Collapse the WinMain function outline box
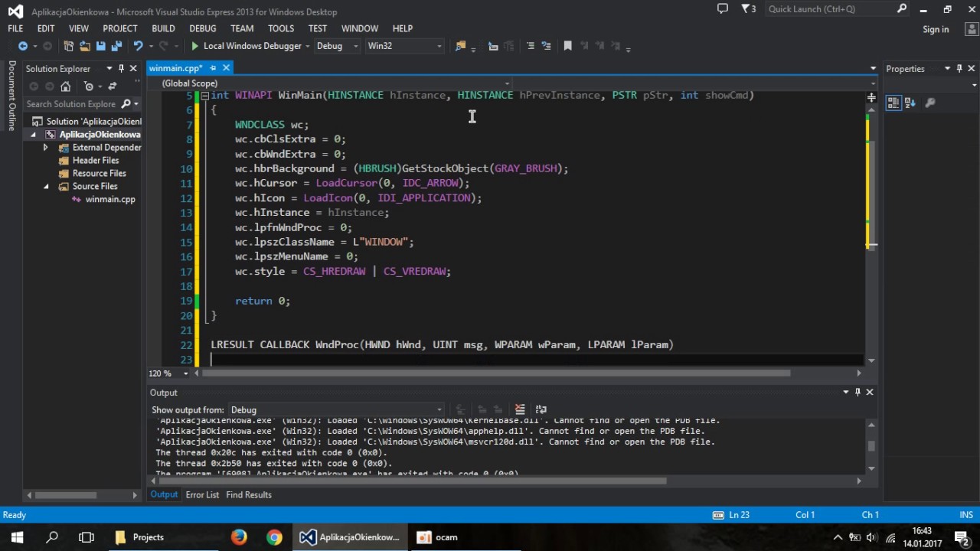This screenshot has width=980, height=551. (204, 96)
